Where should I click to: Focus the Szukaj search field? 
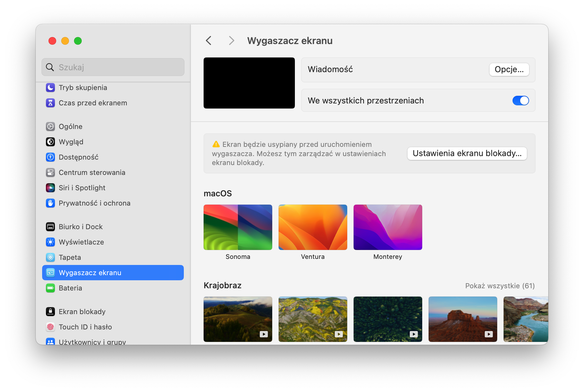tap(113, 67)
